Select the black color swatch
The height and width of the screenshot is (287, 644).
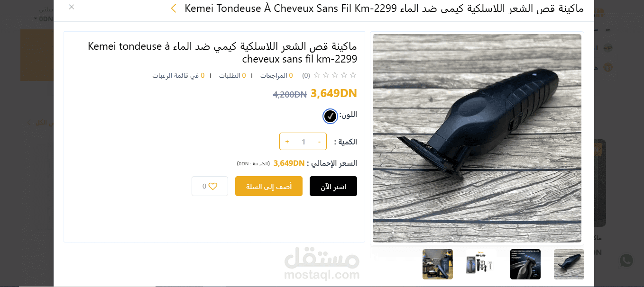point(330,116)
